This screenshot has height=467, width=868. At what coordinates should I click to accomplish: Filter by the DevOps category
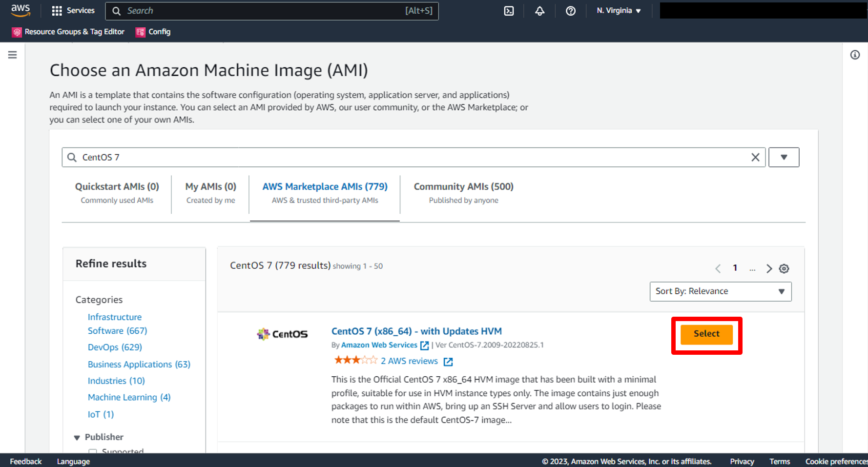click(x=115, y=347)
